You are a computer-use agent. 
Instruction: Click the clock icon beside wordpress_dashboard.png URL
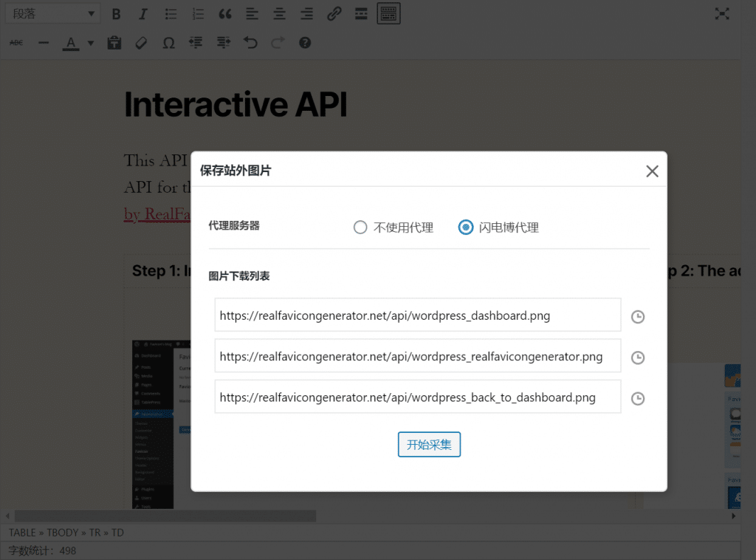pyautogui.click(x=637, y=316)
